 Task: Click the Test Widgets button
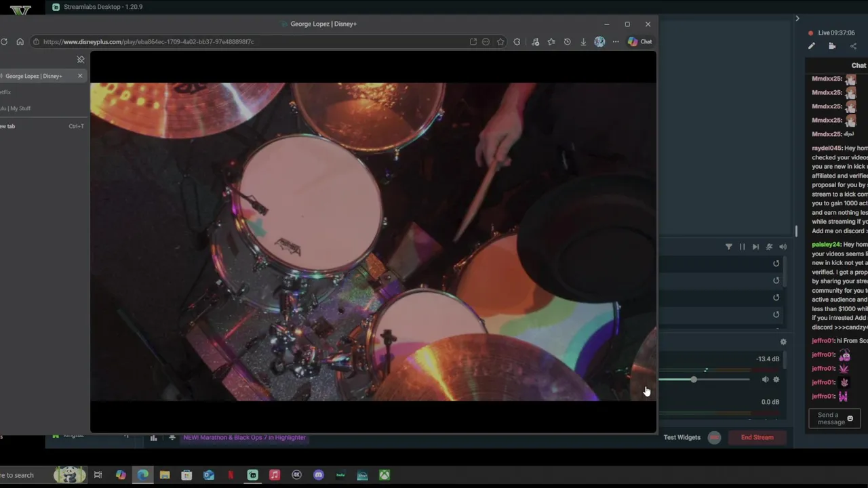click(682, 437)
